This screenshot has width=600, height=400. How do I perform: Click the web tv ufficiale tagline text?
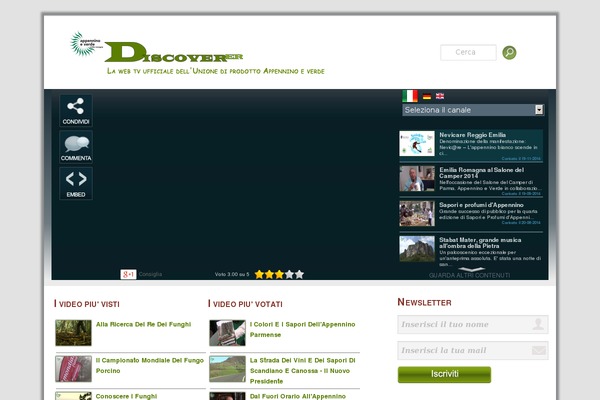tap(216, 71)
